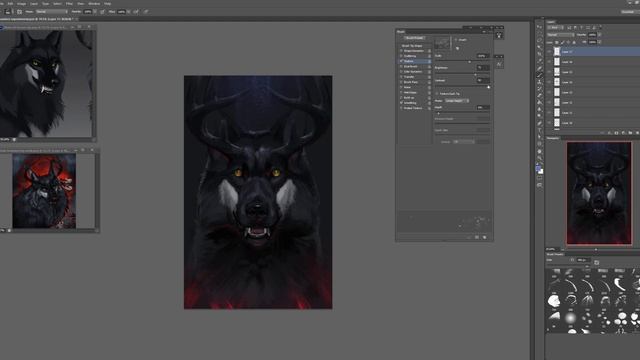
Task: Select the Gradient tool
Action: [x=540, y=102]
